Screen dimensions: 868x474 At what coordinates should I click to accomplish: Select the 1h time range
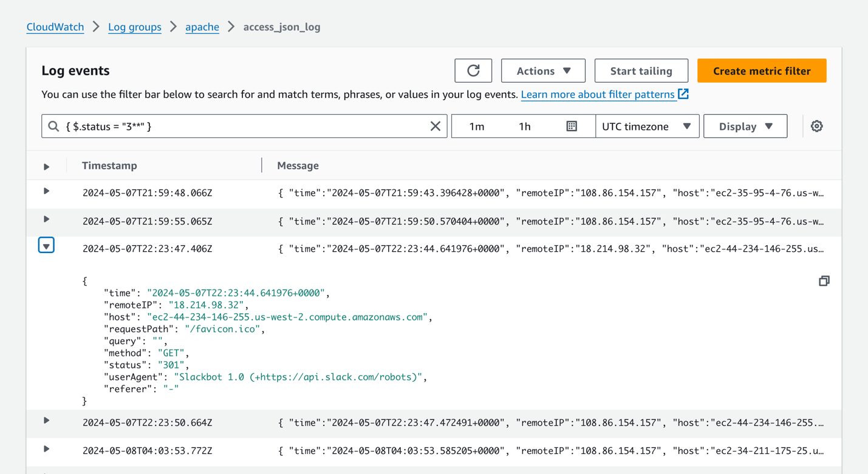click(525, 126)
